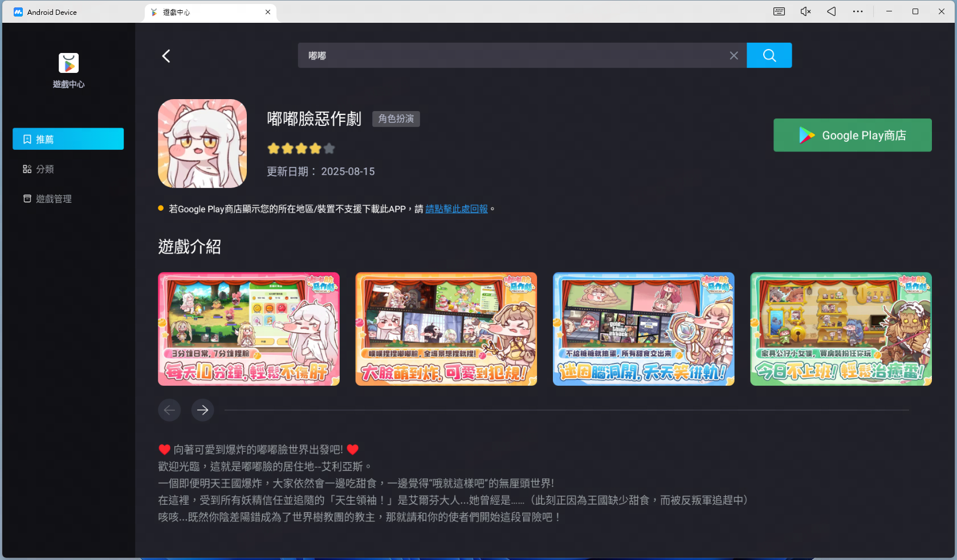Screen dimensions: 957x560
Task: Click the triangular back icon in title bar
Action: [832, 11]
